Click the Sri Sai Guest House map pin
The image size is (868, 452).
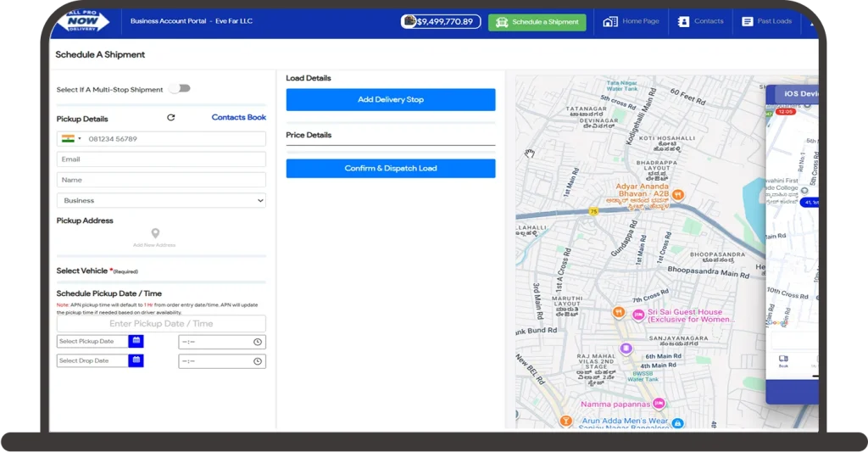pos(638,315)
